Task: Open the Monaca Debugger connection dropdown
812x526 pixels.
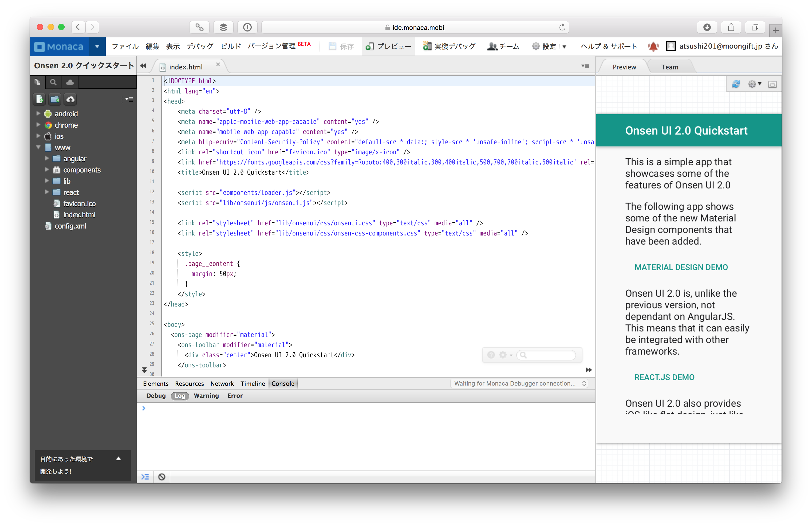Action: tap(520, 383)
